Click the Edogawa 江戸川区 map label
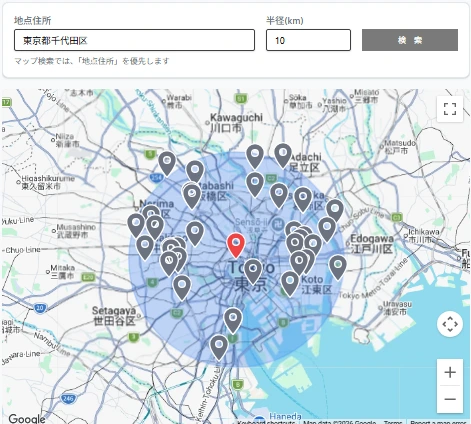Viewport: 471px width, 424px height. [x=372, y=244]
